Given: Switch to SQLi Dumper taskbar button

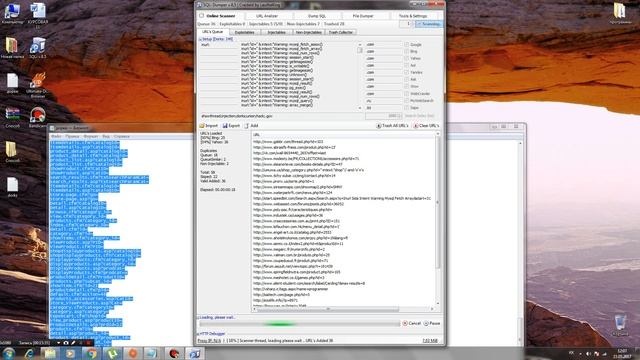Looking at the screenshot, I should pos(195,353).
